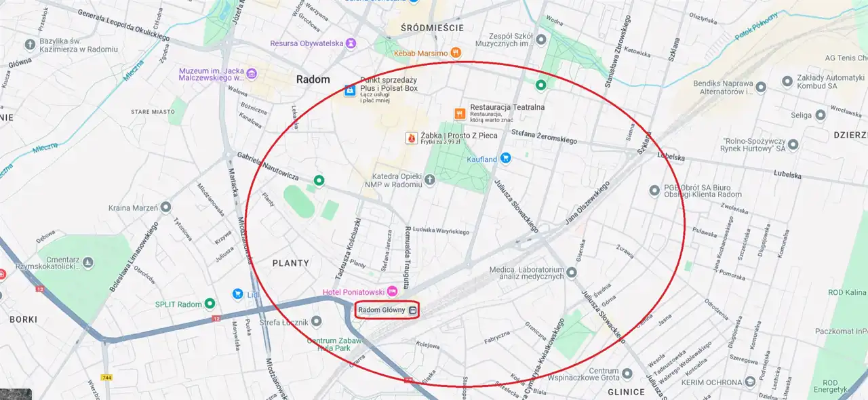Screen dimensions: 868x400
Task: Open the Medica Laboratorium marker pin
Action: tap(572, 273)
